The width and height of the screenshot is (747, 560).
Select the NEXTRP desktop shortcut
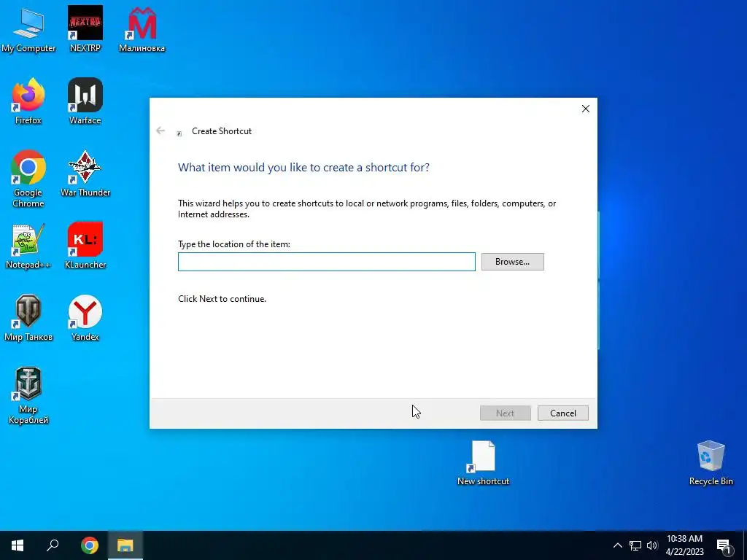[x=85, y=29]
